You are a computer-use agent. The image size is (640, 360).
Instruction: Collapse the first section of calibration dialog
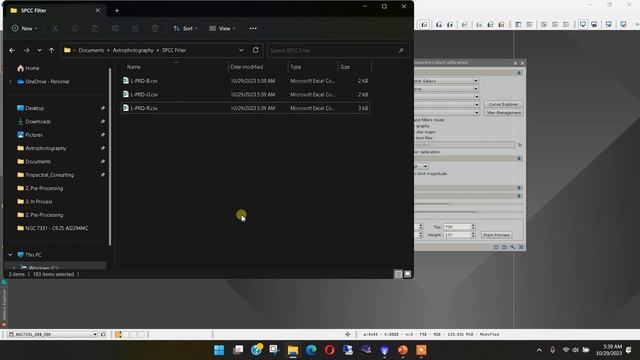click(x=519, y=73)
